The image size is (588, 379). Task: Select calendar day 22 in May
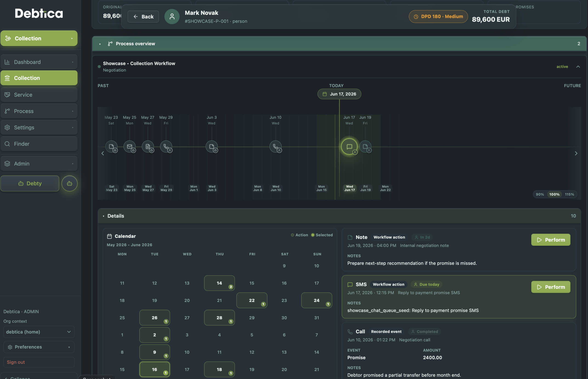pos(252,301)
